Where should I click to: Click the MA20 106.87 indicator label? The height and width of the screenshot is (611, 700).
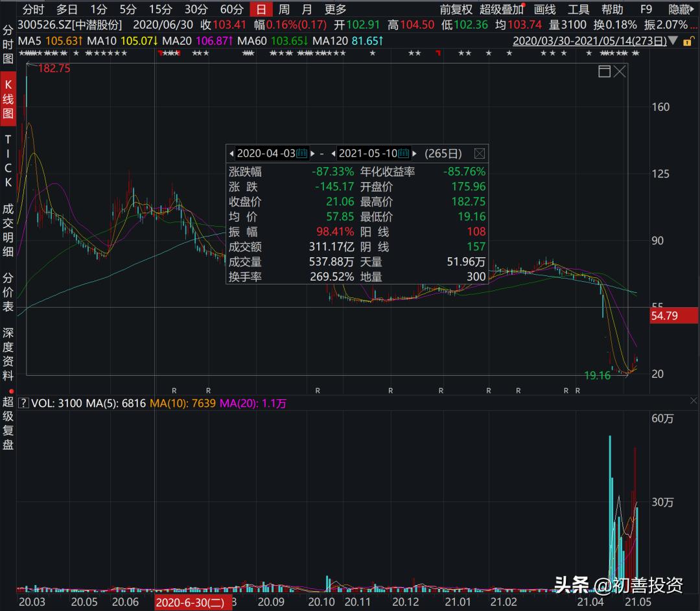click(197, 41)
